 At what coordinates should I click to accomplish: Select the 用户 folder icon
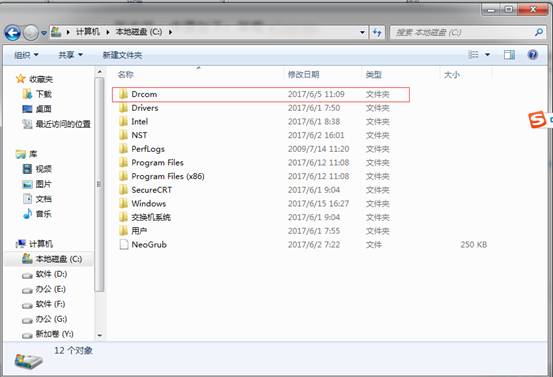(123, 231)
